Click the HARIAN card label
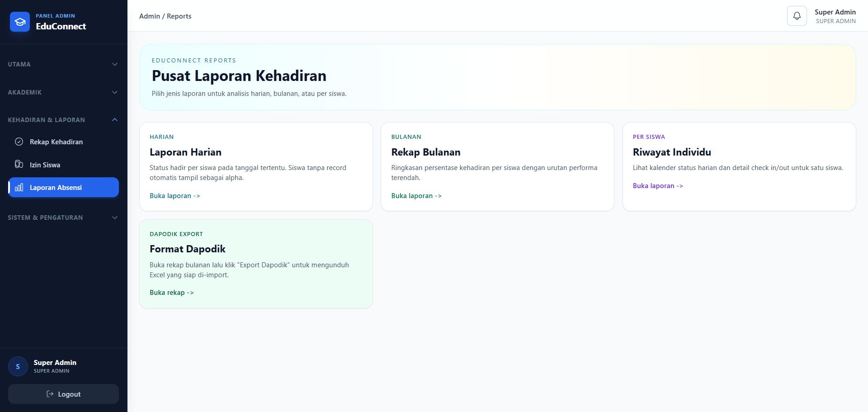868x412 pixels. [162, 137]
